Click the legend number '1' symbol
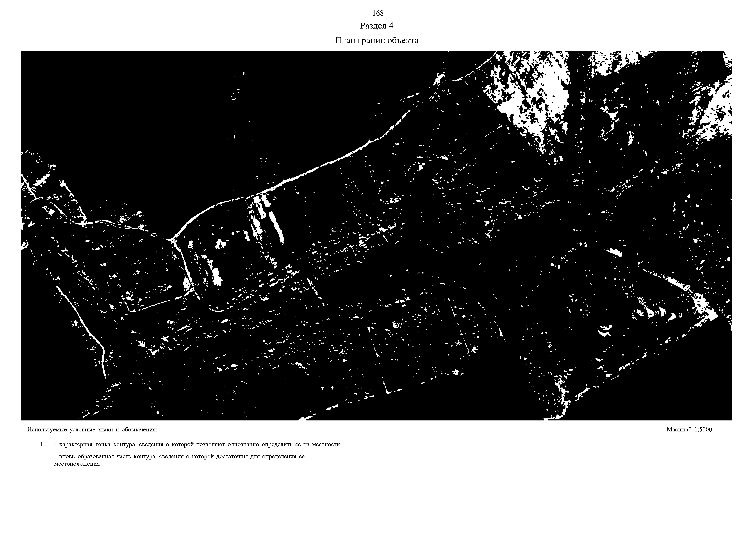Screen dimensions: 756x535 coord(41,444)
